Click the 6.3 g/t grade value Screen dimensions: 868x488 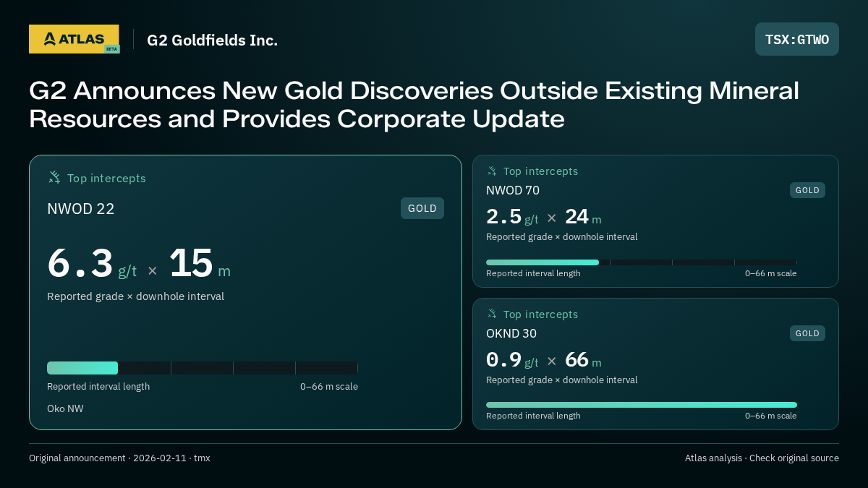coord(92,264)
